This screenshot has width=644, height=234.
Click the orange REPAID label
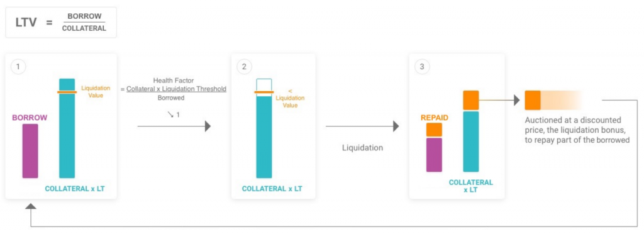[435, 118]
